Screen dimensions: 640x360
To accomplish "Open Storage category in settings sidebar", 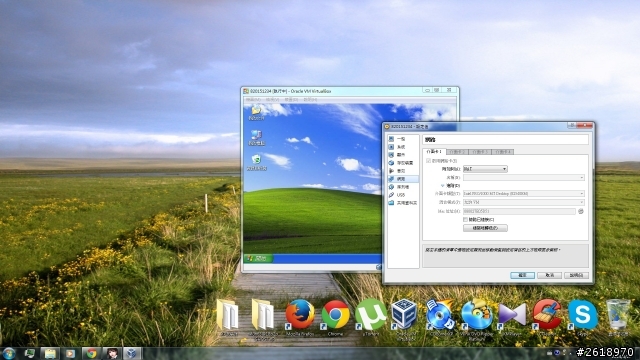I will [x=402, y=163].
